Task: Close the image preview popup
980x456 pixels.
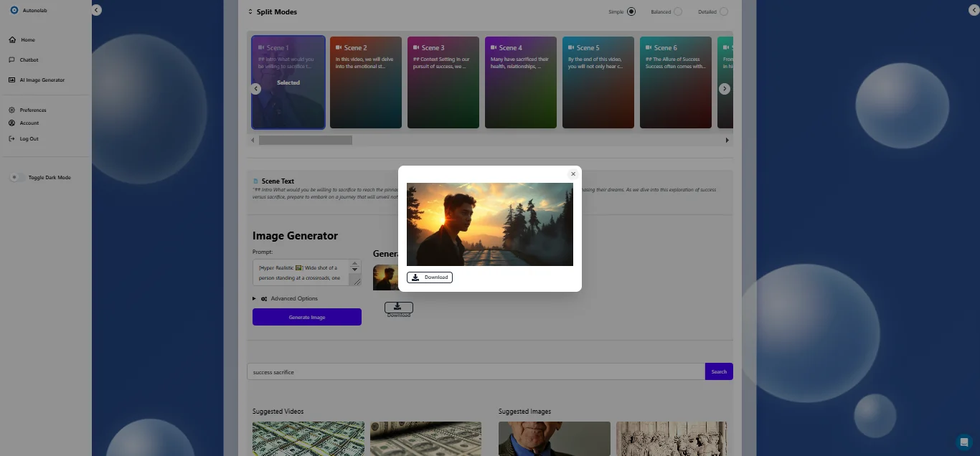Action: coord(573,174)
